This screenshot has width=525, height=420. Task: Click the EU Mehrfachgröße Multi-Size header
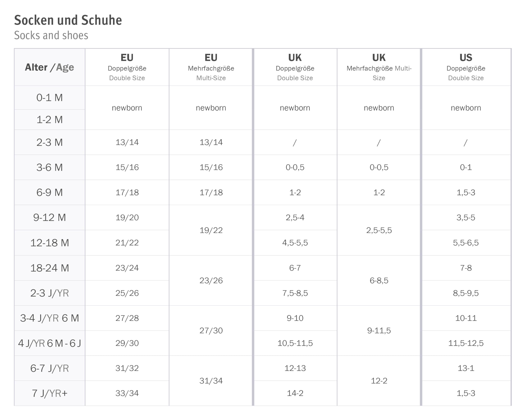coord(211,67)
